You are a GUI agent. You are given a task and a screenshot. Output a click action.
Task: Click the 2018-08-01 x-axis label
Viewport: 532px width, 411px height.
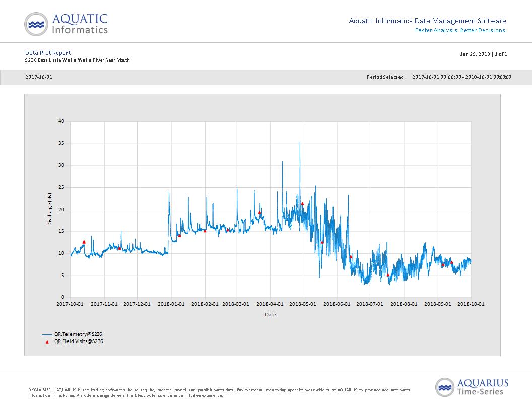[x=404, y=304]
